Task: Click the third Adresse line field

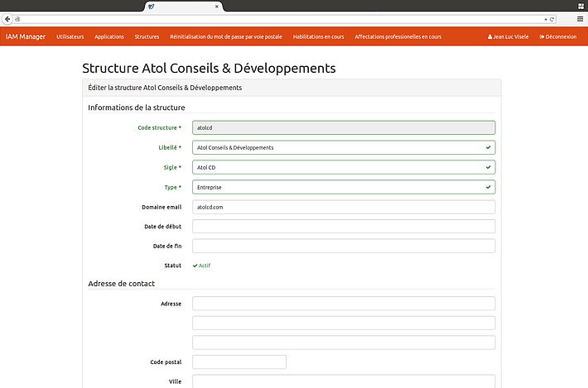Action: click(344, 342)
